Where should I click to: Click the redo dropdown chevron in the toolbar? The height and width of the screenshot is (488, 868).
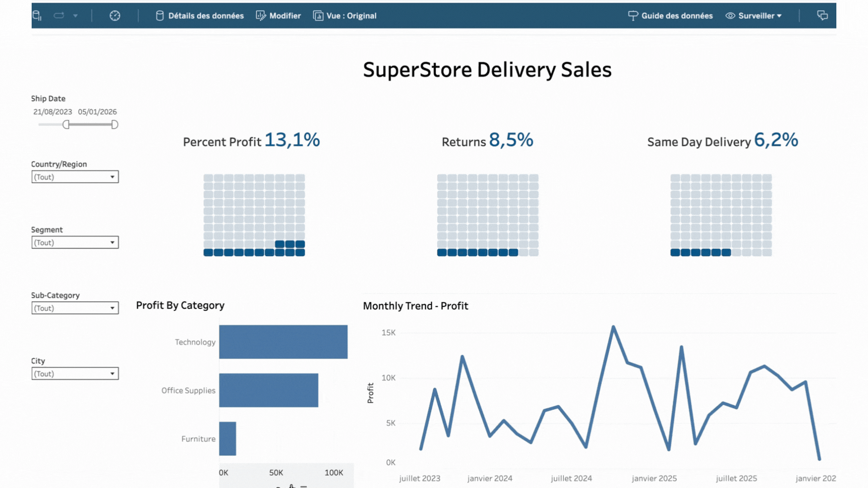(76, 15)
